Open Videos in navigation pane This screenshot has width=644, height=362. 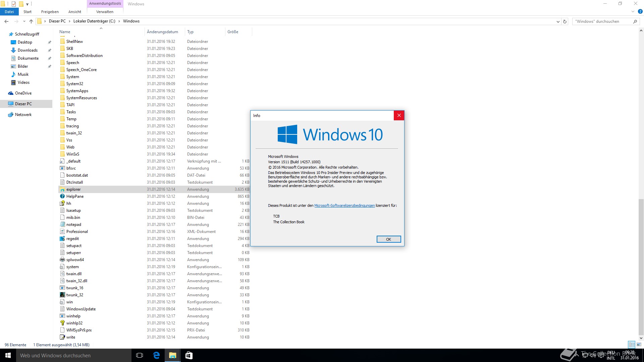23,82
